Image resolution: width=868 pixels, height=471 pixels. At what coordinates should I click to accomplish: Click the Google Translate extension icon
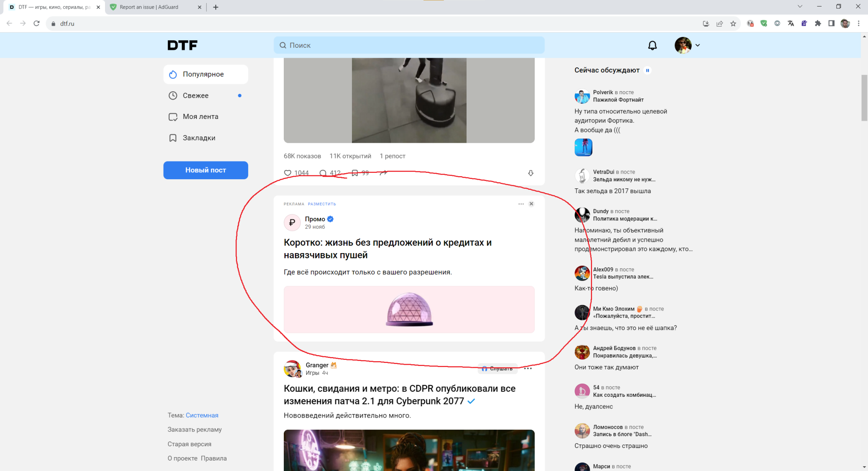click(x=791, y=23)
